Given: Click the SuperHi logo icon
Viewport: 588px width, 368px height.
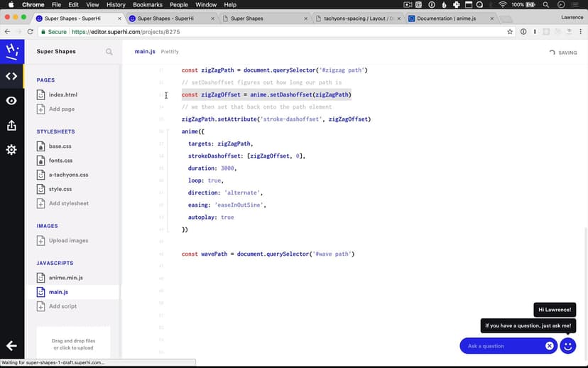Looking at the screenshot, I should coord(11,51).
